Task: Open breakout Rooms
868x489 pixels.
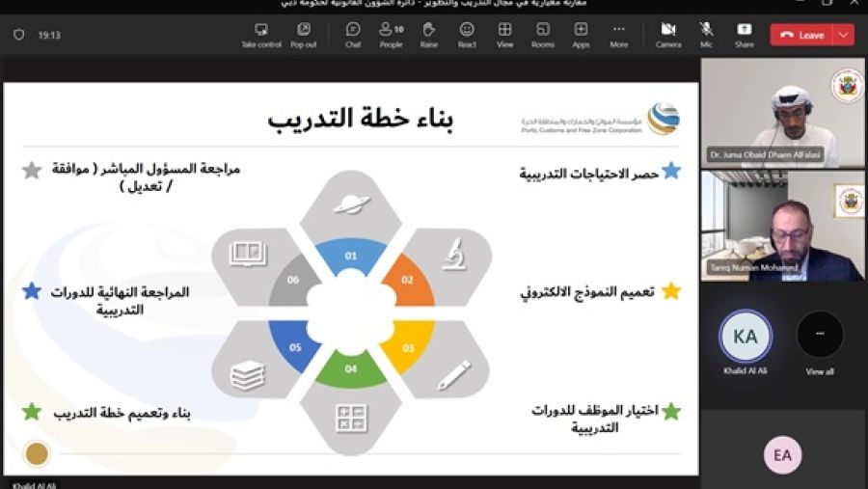Action: click(x=542, y=35)
